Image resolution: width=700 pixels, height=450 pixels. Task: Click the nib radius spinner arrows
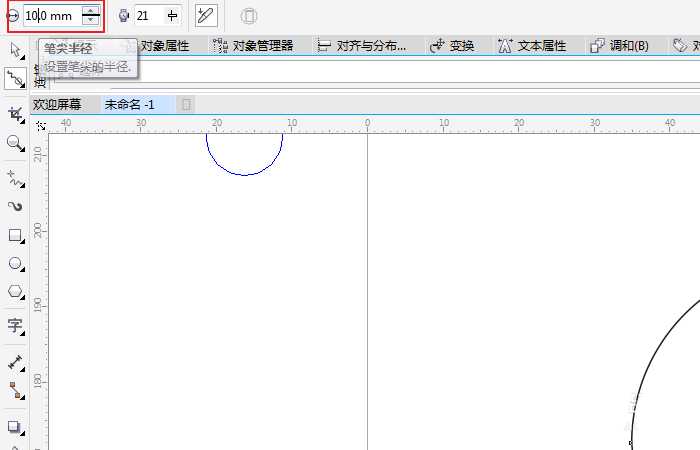pos(91,16)
